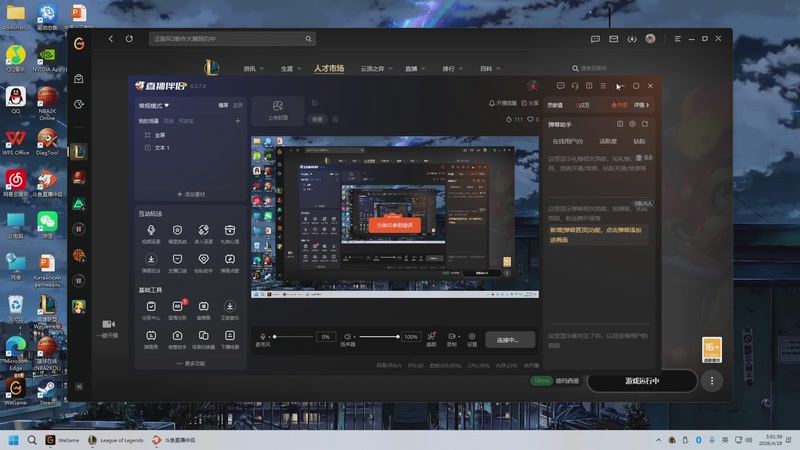Open the message icon in 直播伴侣 title bar

tap(561, 86)
